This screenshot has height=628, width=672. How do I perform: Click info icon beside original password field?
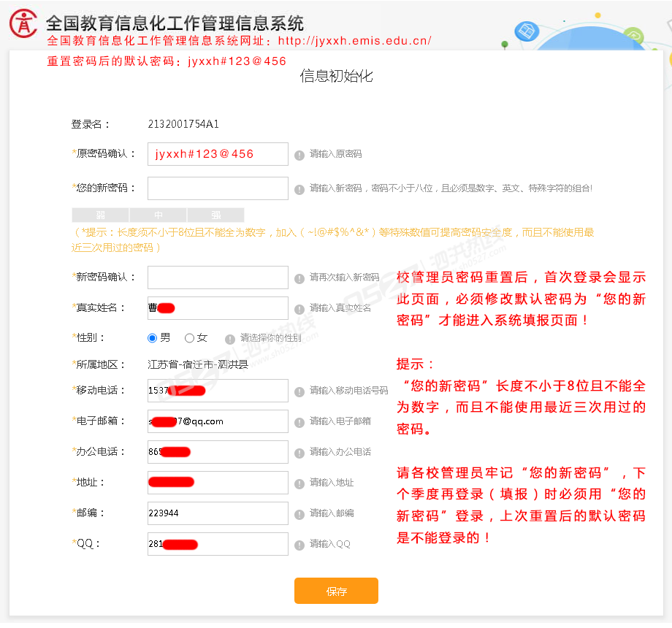[299, 155]
